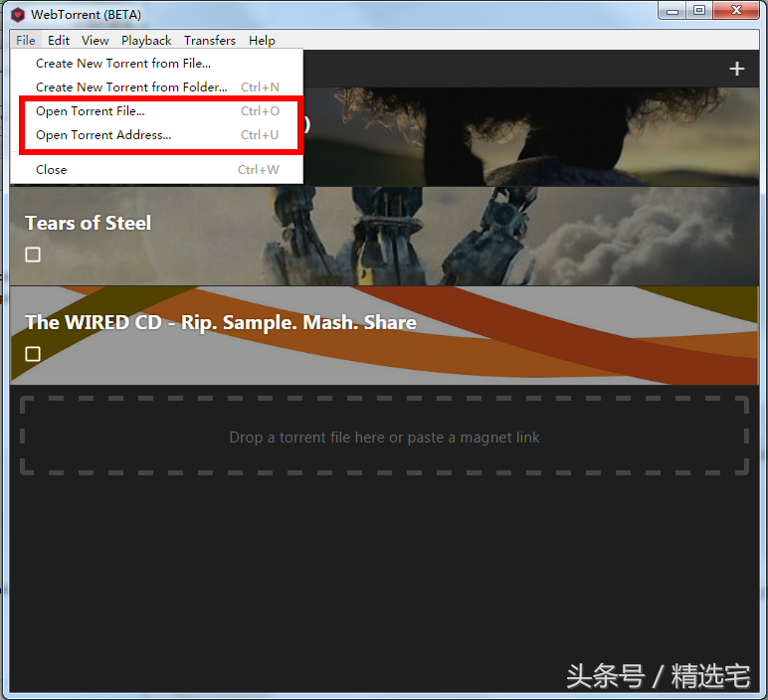This screenshot has height=700, width=768.
Task: Click the plus icon to add a torrent
Action: 736,69
